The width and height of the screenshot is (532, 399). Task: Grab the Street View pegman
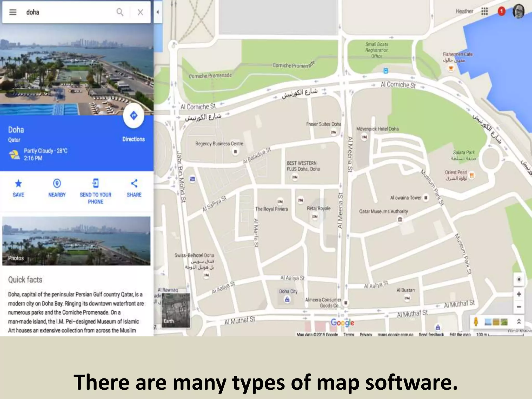[476, 322]
